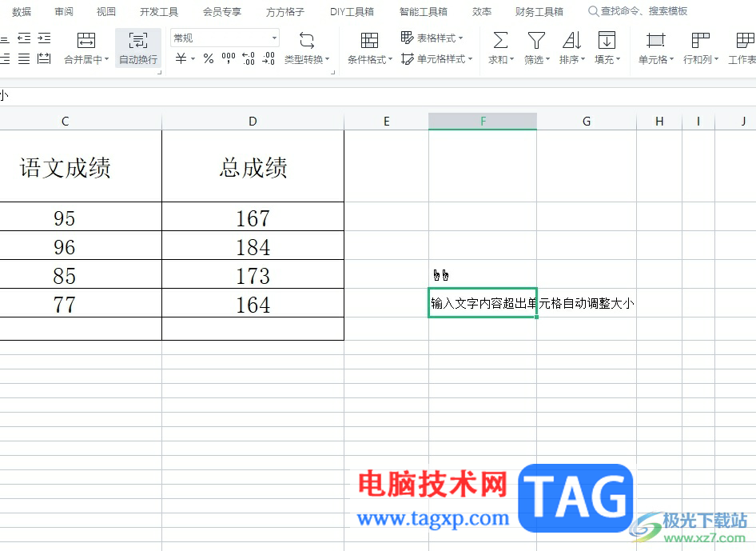Toggle Wrap Text (自动换行)

[138, 48]
